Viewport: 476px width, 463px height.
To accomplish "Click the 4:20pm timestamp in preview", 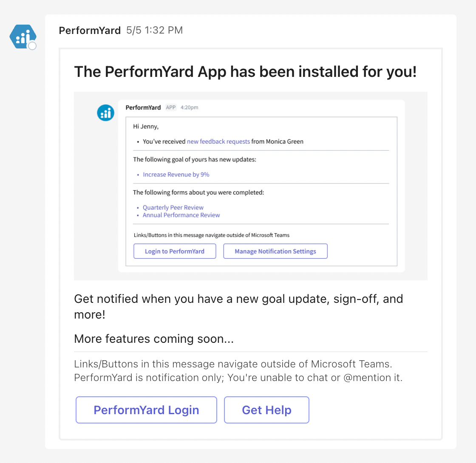I will coord(190,107).
